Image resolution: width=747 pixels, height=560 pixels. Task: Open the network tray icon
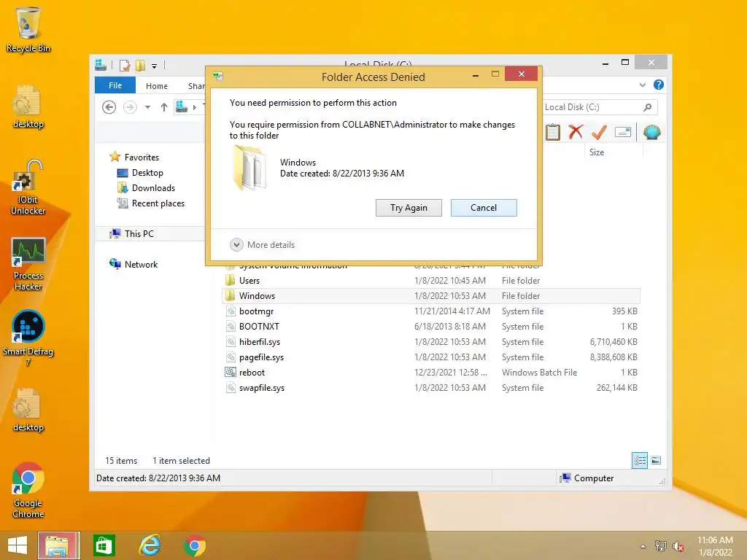click(660, 546)
